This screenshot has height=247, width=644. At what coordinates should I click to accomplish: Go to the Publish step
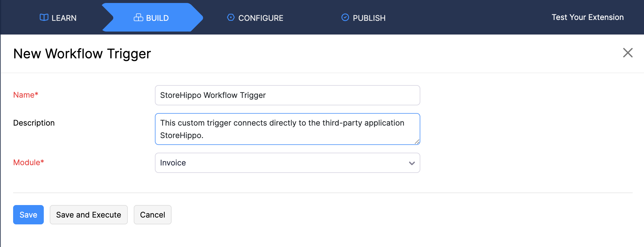364,18
